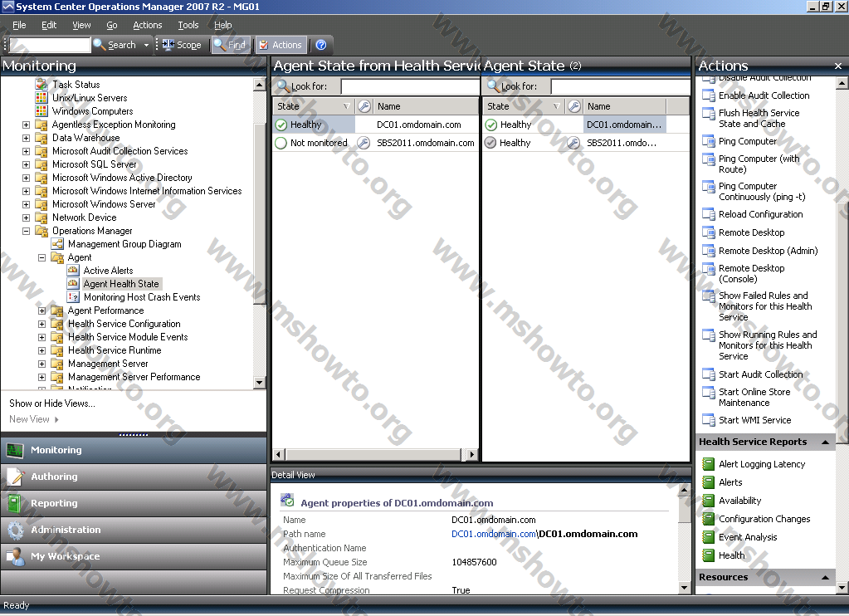
Task: Expand the Agentless Exception Monitoring folder
Action: pyautogui.click(x=26, y=125)
